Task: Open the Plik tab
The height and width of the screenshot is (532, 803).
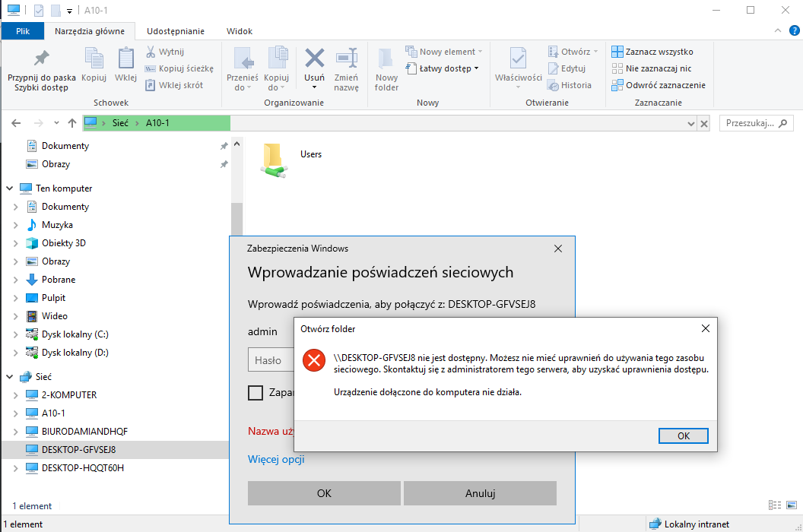Action: point(23,31)
